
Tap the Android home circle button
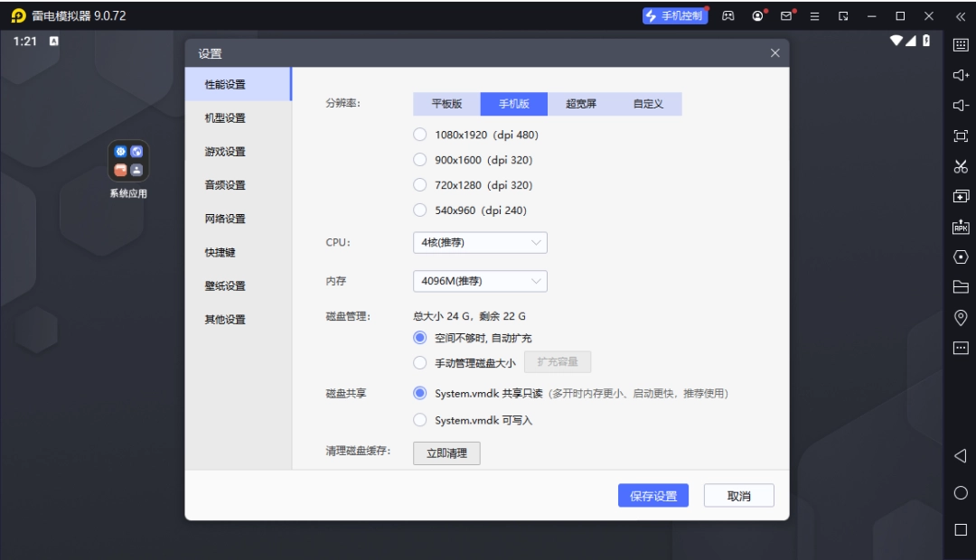(x=961, y=493)
